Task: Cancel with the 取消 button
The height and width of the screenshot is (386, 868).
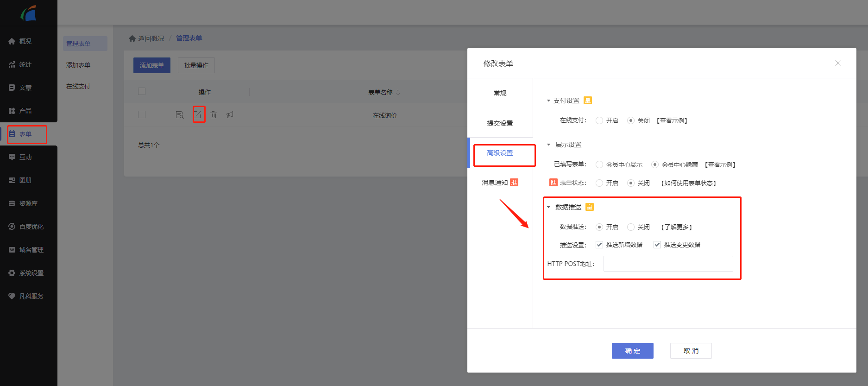Action: (691, 351)
